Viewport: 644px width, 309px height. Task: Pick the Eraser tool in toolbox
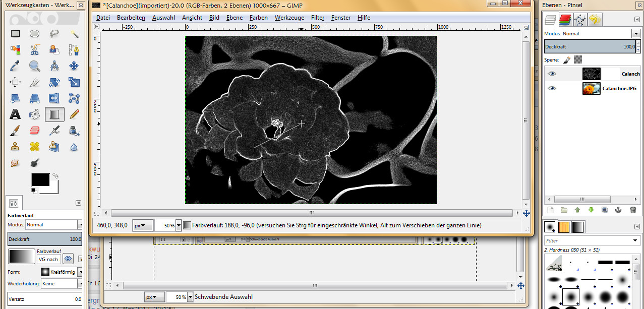34,131
